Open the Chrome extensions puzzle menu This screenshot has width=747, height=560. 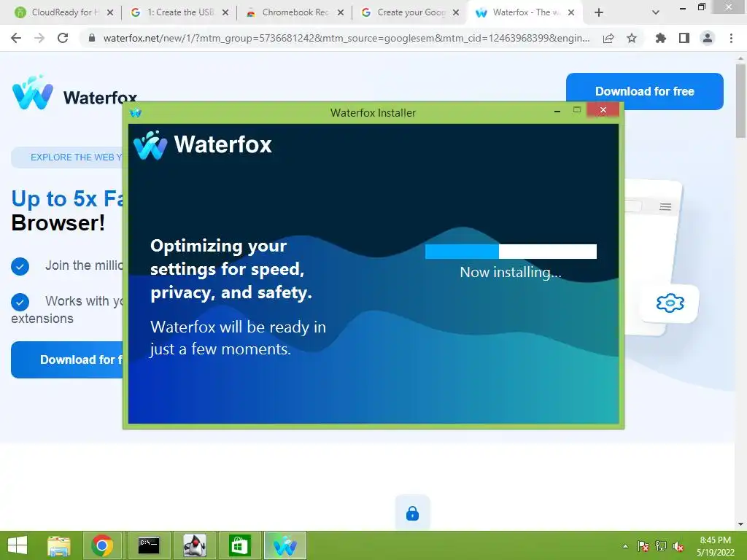[660, 38]
